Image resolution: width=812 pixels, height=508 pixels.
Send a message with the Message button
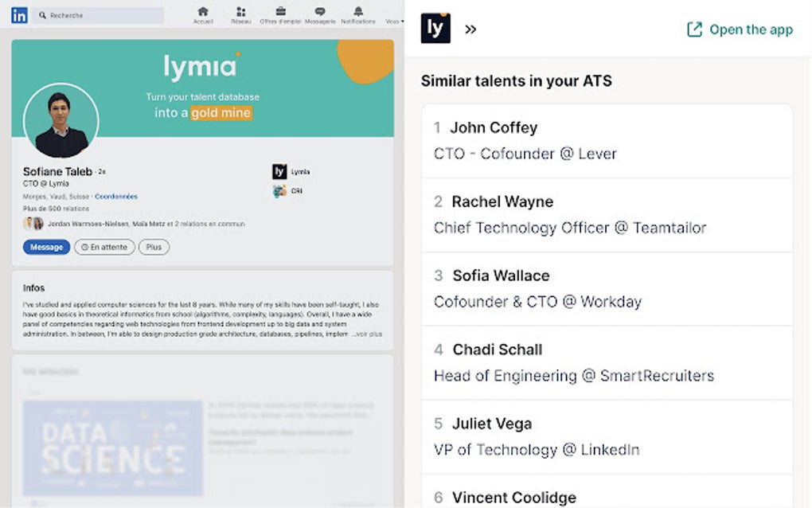[x=45, y=247]
